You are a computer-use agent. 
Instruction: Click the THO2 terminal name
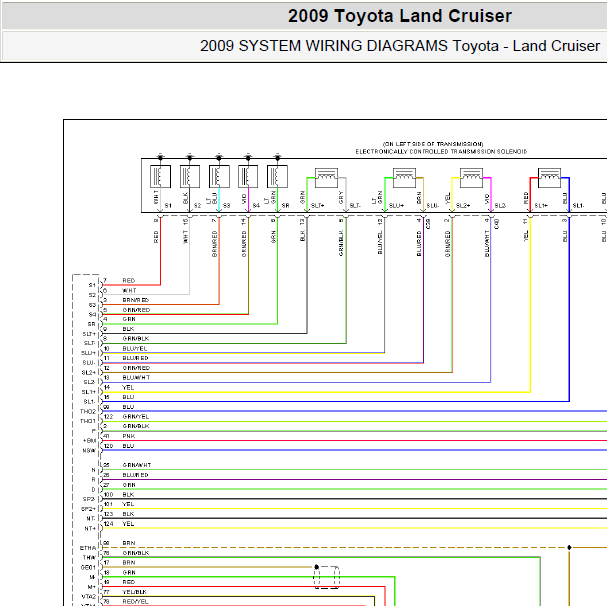(88, 411)
